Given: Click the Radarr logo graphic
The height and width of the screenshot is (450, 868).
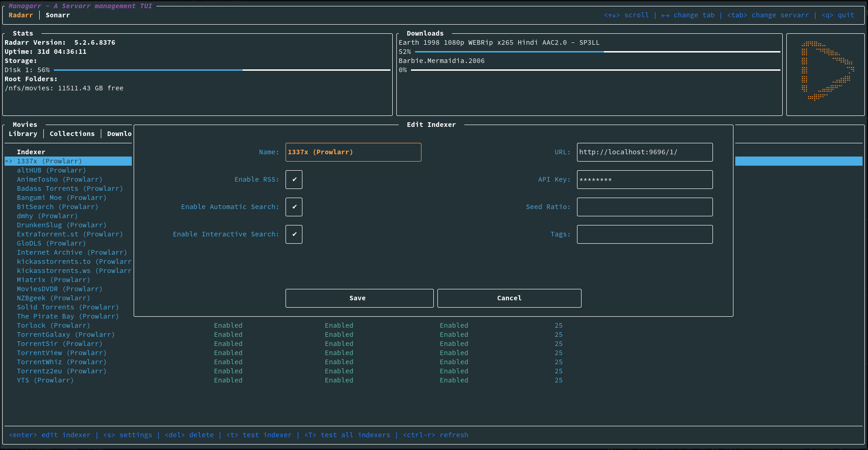Looking at the screenshot, I should click(x=826, y=71).
